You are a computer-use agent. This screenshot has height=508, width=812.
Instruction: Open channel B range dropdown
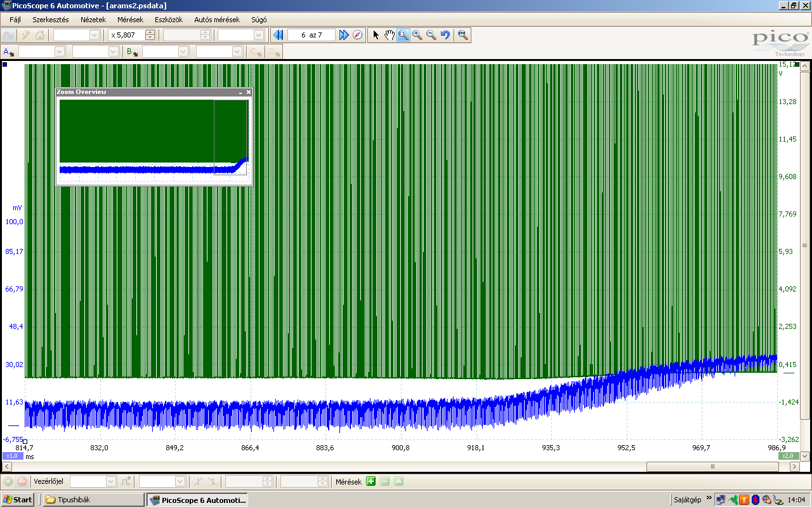(183, 52)
